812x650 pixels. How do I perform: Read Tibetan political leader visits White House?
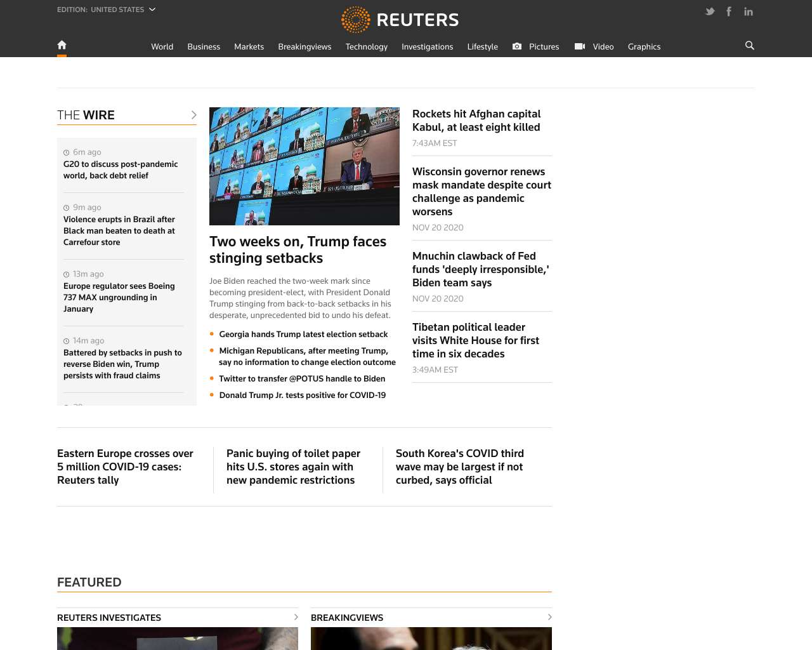(x=476, y=341)
